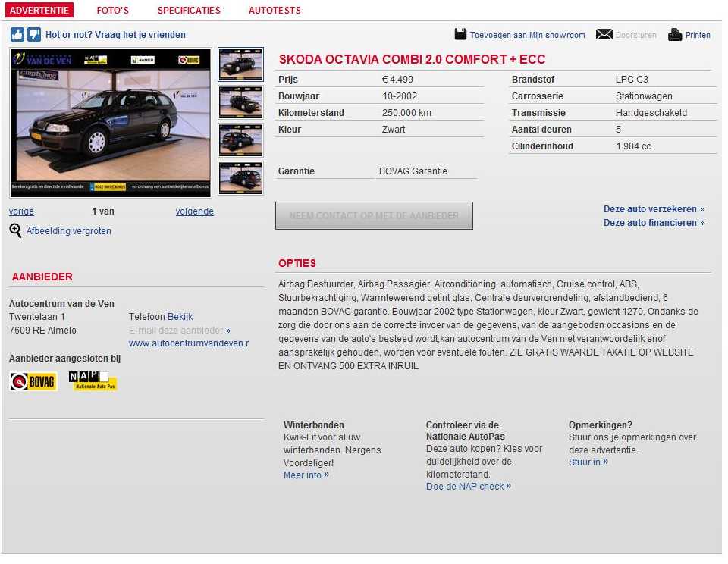Image resolution: width=728 pixels, height=564 pixels.
Task: Click the dealer name 'Autocentrum van de Ven'
Action: click(x=61, y=303)
